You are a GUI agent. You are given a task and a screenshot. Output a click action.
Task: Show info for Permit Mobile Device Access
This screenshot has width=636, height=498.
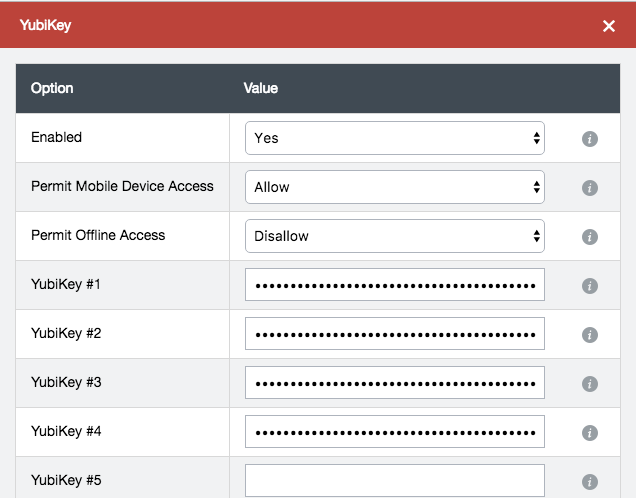(x=590, y=188)
